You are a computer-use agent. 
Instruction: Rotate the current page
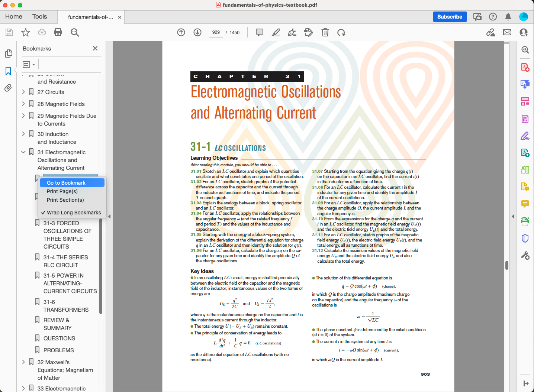[341, 33]
